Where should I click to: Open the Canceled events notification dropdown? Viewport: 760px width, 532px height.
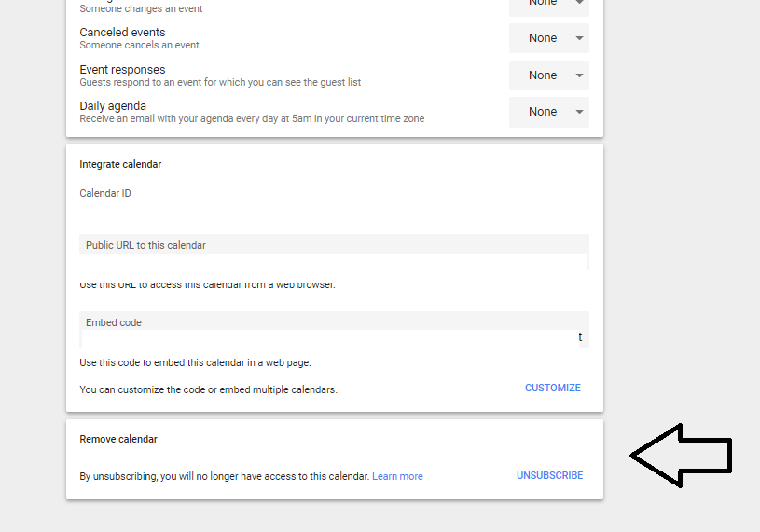point(548,38)
